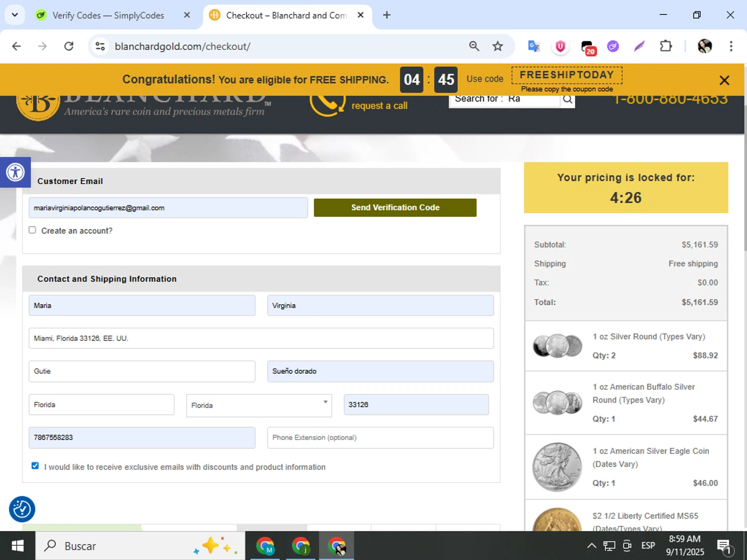Image resolution: width=747 pixels, height=560 pixels.
Task: Click the $2 1/2 Liberty gold coin thumbnail
Action: (557, 519)
